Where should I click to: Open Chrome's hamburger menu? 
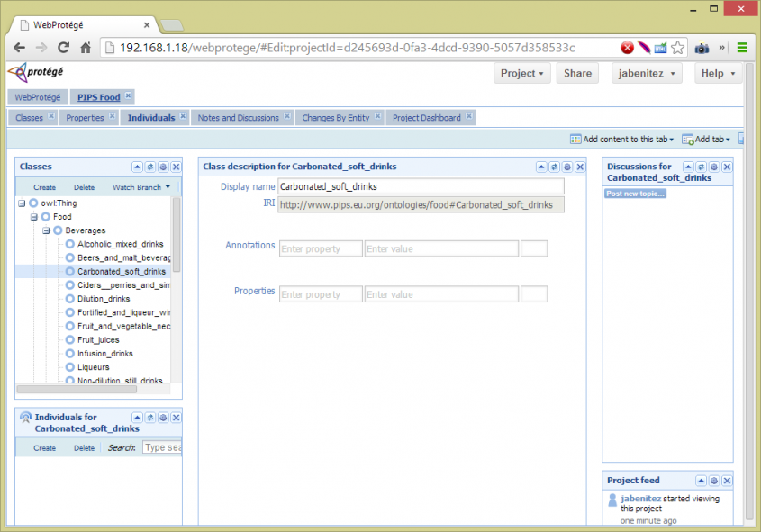743,48
